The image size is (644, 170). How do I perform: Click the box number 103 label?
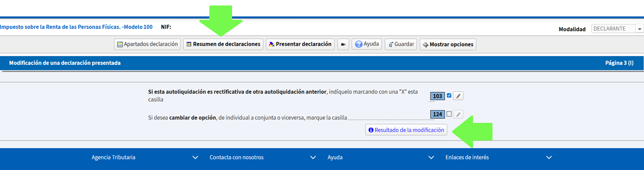(x=438, y=96)
